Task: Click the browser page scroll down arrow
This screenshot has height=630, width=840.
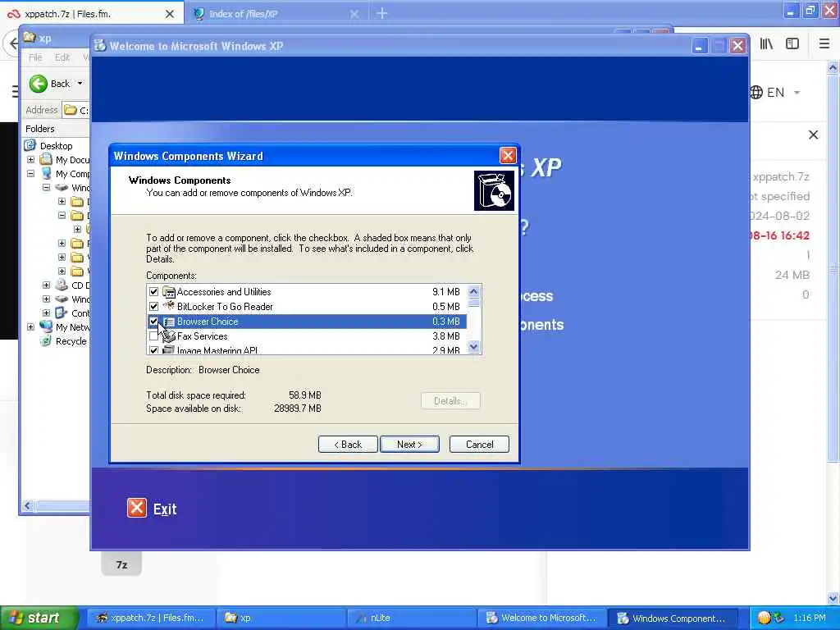Action: pyautogui.click(x=833, y=598)
